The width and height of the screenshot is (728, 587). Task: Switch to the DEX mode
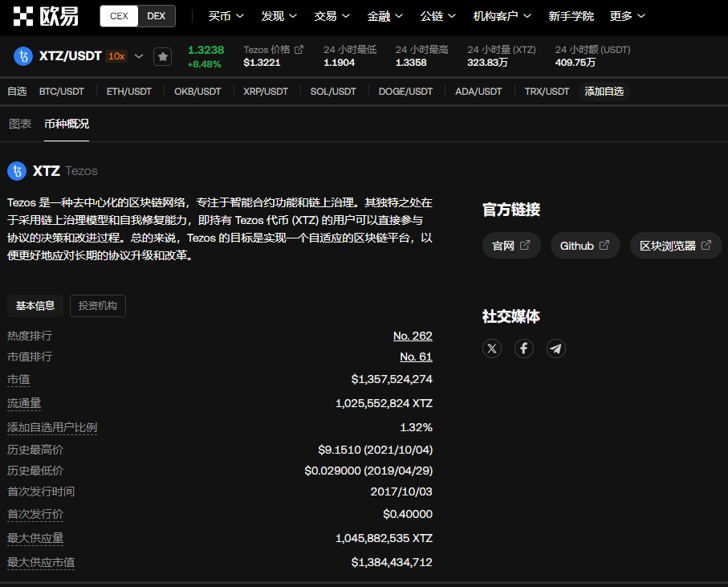point(157,16)
